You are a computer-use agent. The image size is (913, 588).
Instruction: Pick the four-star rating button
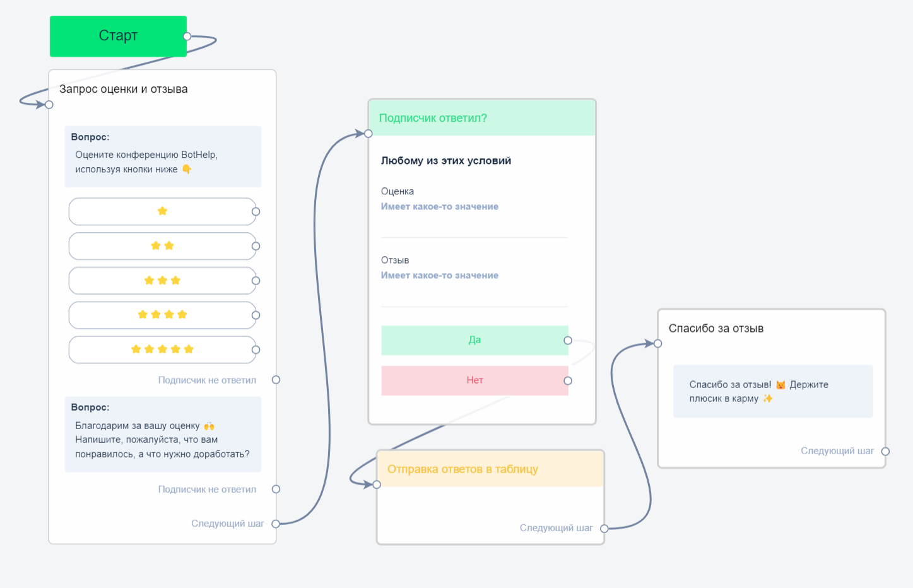pos(162,315)
